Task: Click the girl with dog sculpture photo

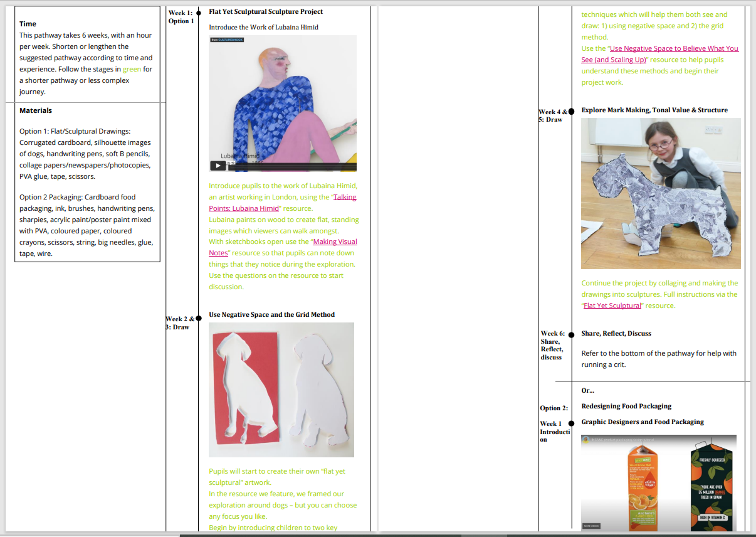Action: [660, 193]
